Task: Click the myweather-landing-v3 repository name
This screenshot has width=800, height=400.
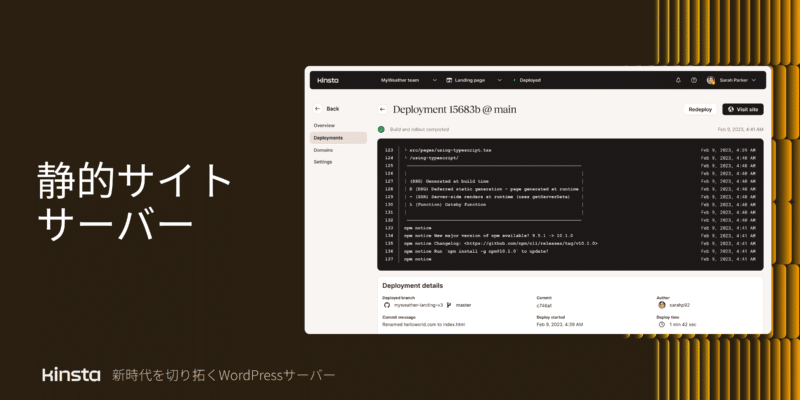Action: coord(418,305)
